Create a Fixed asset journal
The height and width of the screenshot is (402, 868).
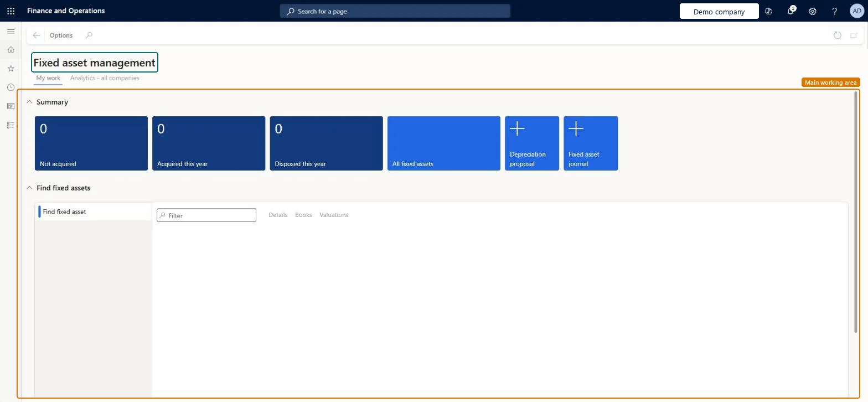(x=591, y=143)
